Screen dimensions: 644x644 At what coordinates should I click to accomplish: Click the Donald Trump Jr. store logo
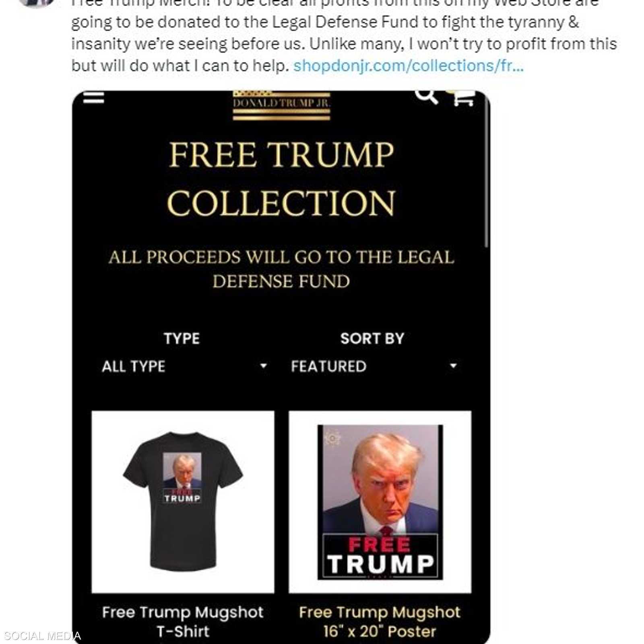tap(281, 105)
